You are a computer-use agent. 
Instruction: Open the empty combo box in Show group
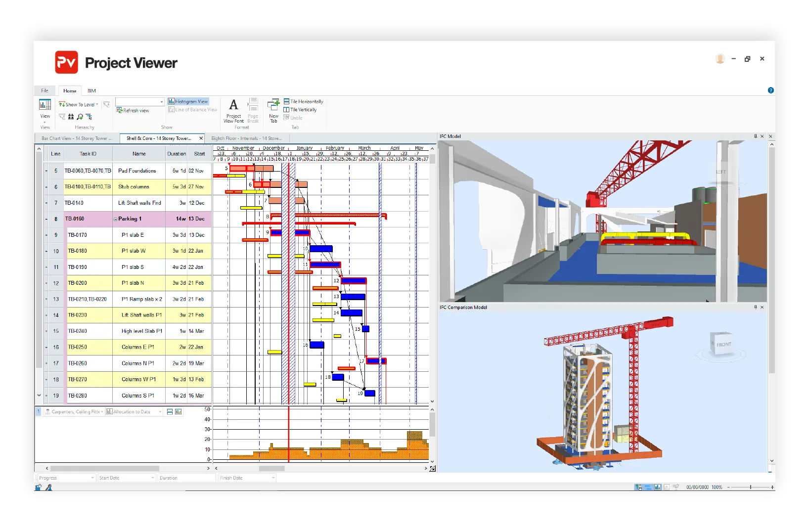pyautogui.click(x=139, y=102)
